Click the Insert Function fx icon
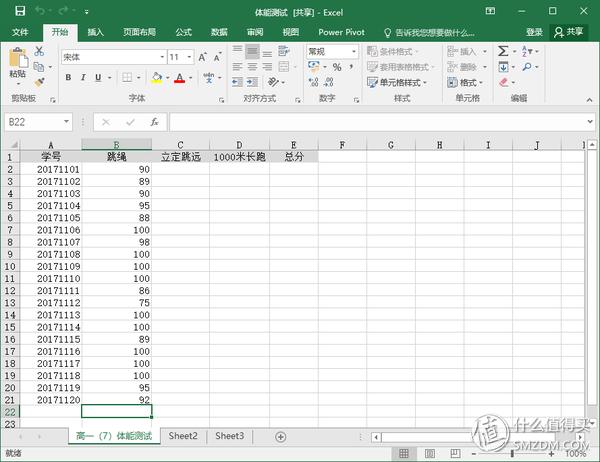 point(154,122)
